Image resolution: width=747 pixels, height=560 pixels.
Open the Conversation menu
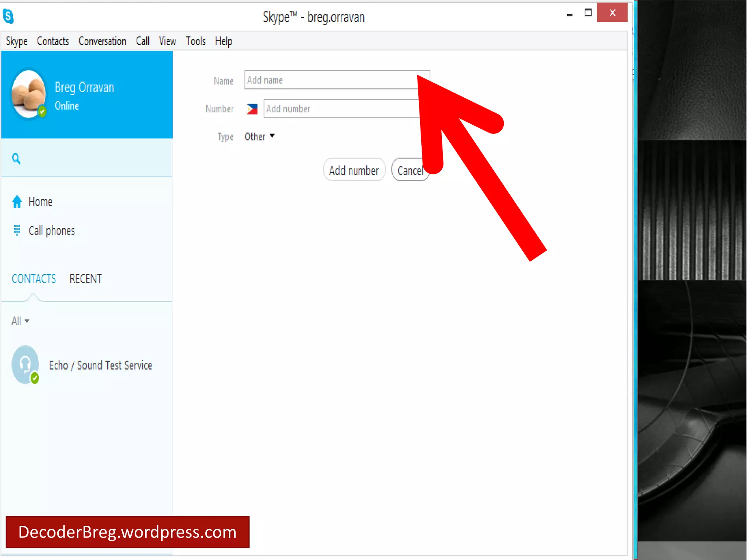point(102,41)
